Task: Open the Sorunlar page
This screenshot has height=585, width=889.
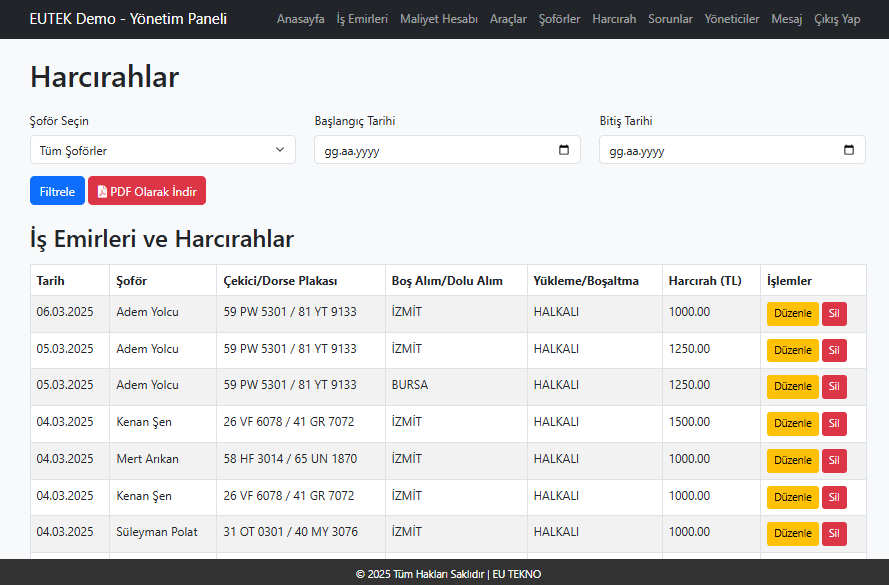Action: [670, 19]
